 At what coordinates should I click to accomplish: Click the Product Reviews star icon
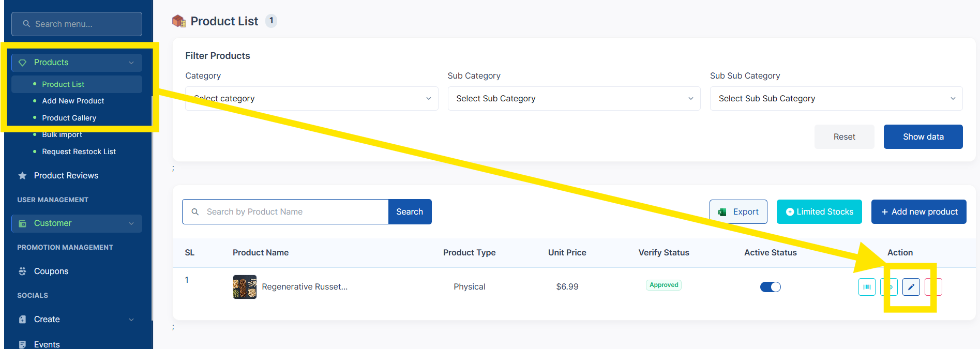(x=22, y=176)
